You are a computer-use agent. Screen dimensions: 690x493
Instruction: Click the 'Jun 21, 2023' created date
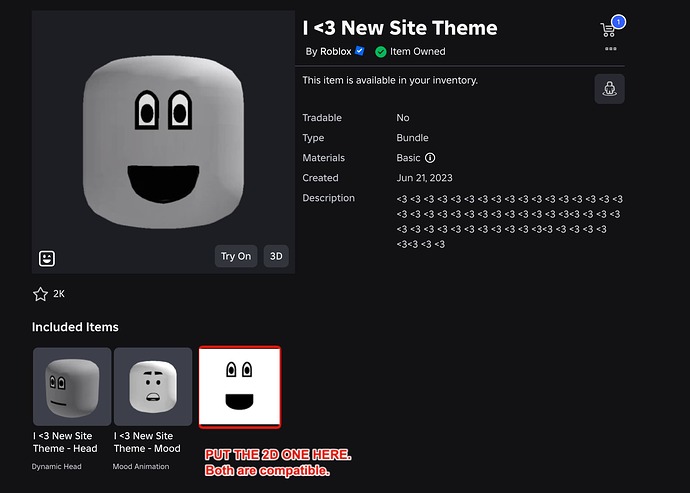(x=424, y=178)
